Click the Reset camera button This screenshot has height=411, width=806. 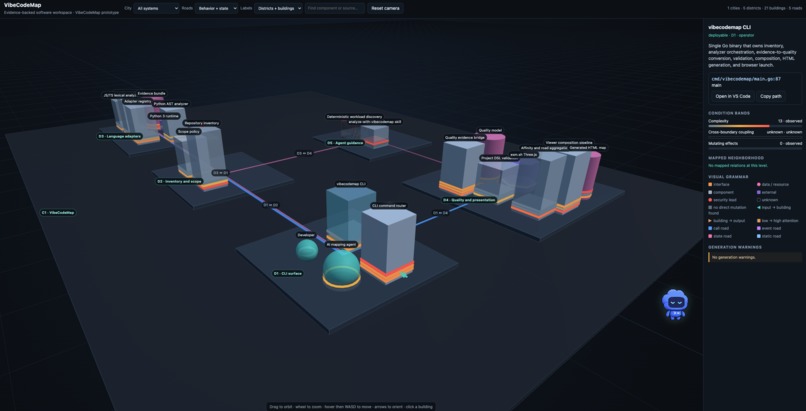click(385, 8)
